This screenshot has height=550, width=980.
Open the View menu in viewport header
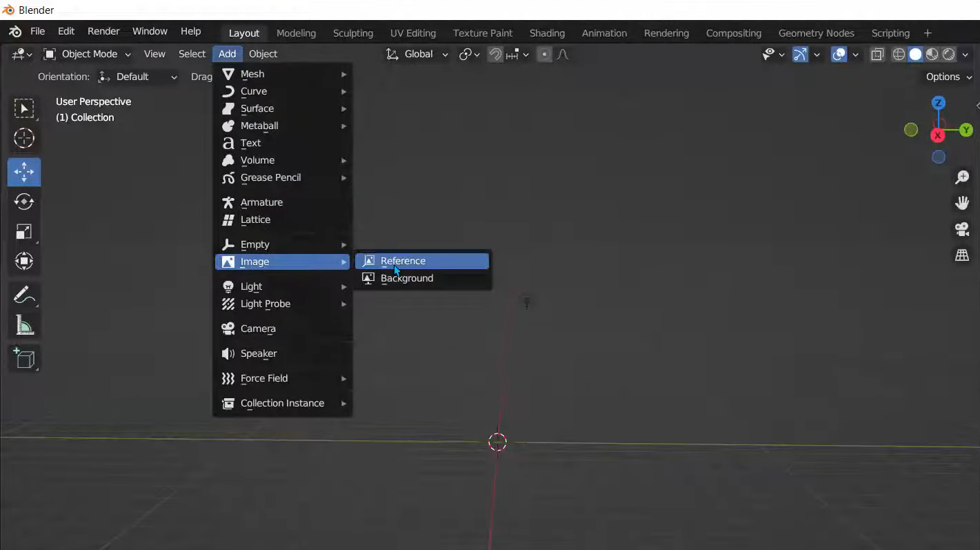(x=154, y=54)
